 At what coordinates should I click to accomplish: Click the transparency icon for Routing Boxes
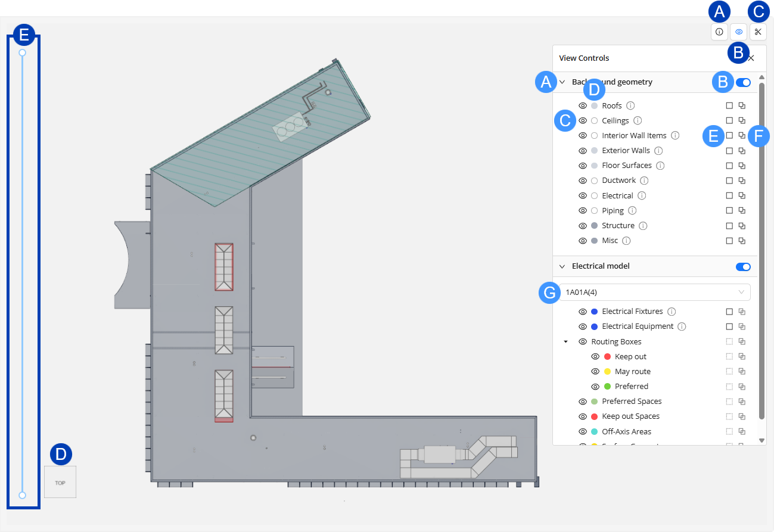click(742, 341)
